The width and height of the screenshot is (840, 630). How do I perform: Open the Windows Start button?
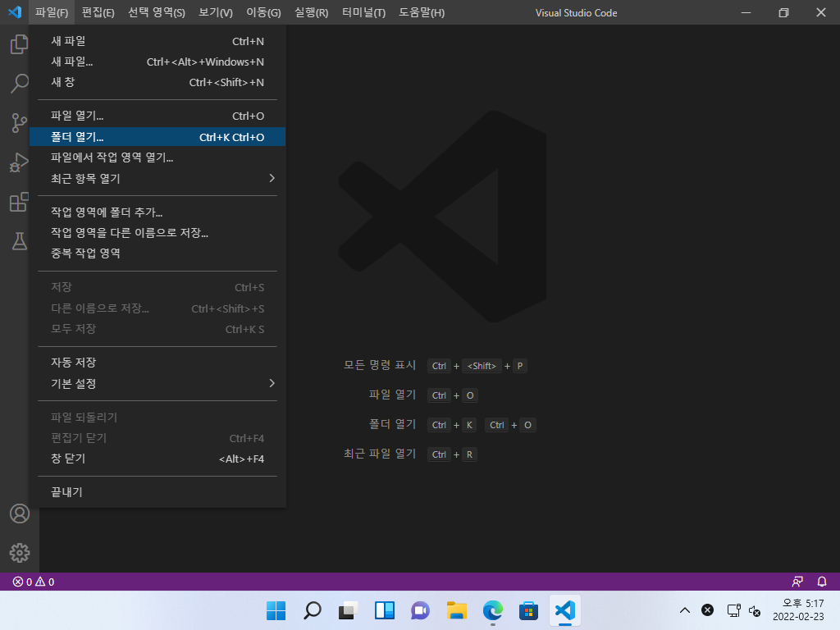(x=276, y=610)
